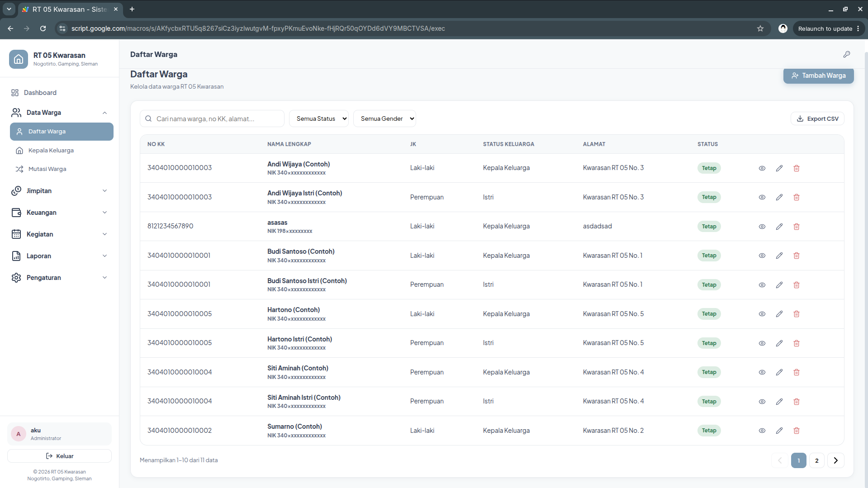Delete the Siti Aminah (Contoh) row

click(796, 372)
